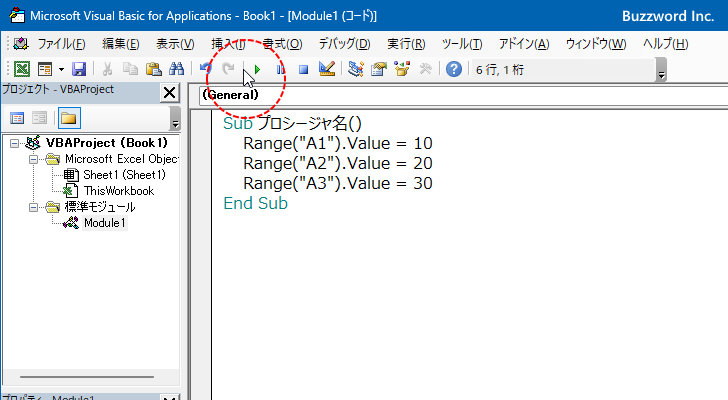
Task: Click the Toolbox wrench icon
Action: (425, 69)
